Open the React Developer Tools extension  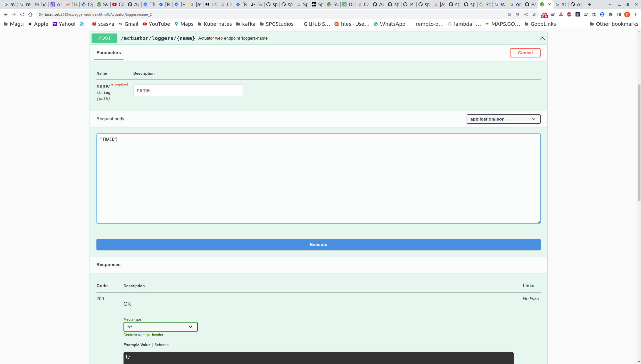(x=577, y=14)
